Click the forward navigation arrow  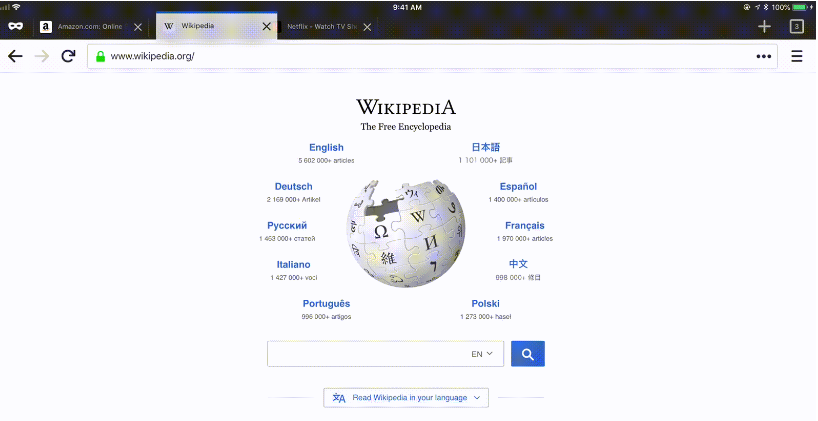pos(41,56)
